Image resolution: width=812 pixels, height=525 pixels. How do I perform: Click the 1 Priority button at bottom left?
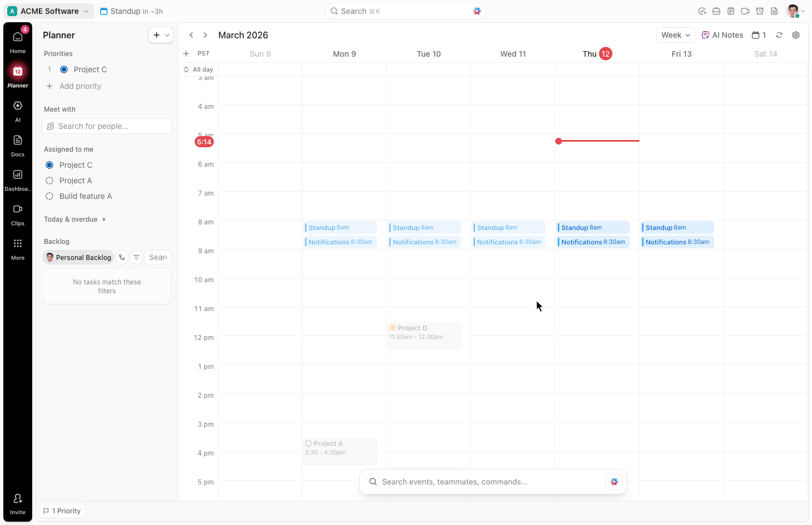pyautogui.click(x=62, y=511)
